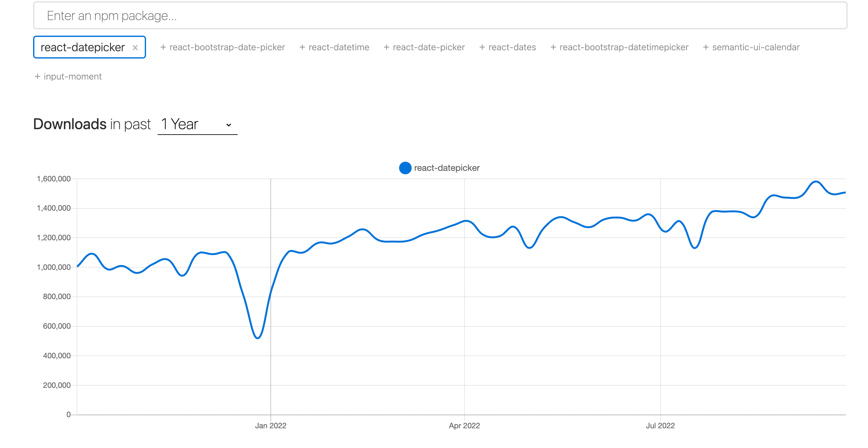Click plus icon before react-dates
Screen dimensions: 868x448
click(x=482, y=47)
